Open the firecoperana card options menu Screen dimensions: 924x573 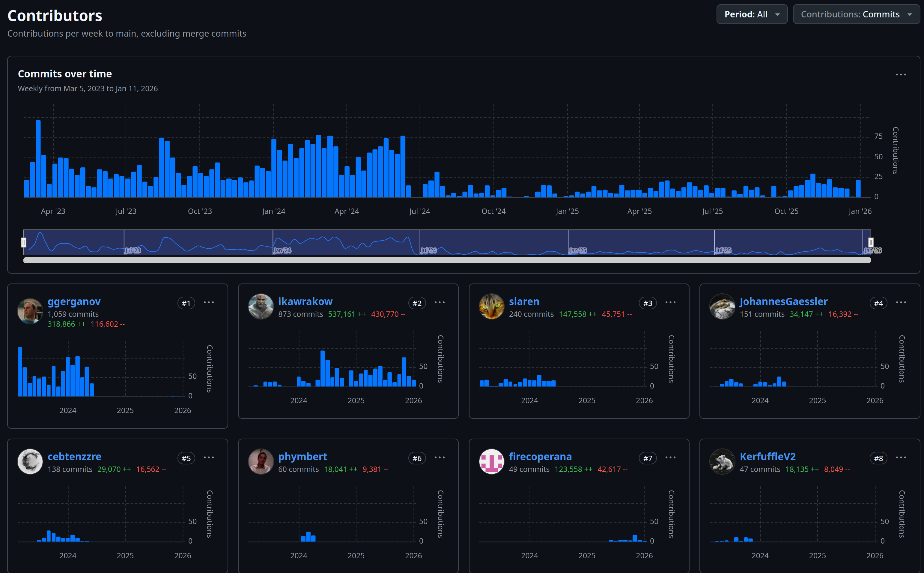670,457
